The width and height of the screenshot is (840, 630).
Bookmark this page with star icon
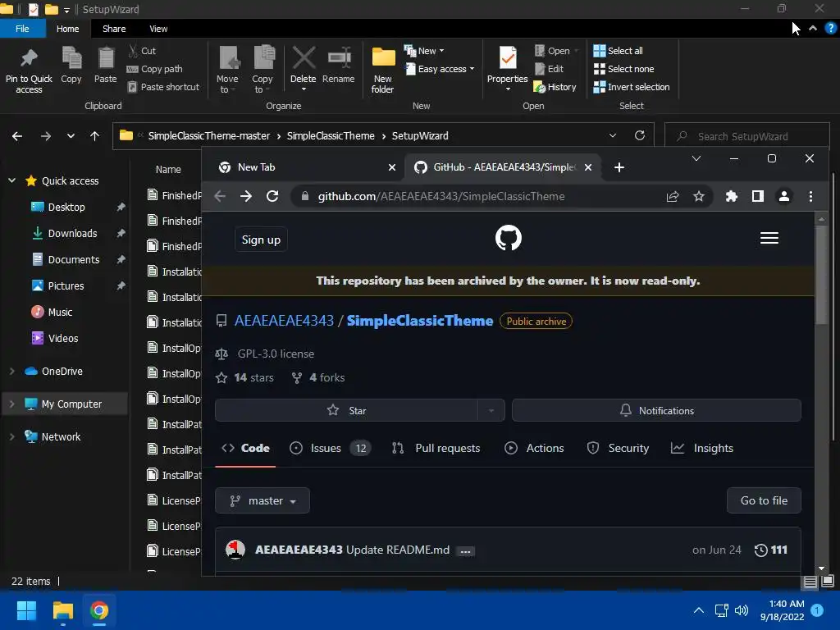(699, 196)
